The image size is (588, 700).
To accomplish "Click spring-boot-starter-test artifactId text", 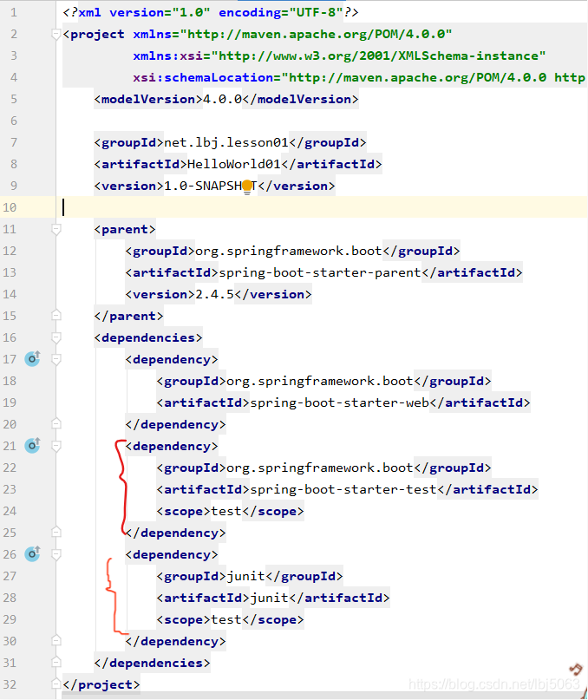I will coord(343,489).
